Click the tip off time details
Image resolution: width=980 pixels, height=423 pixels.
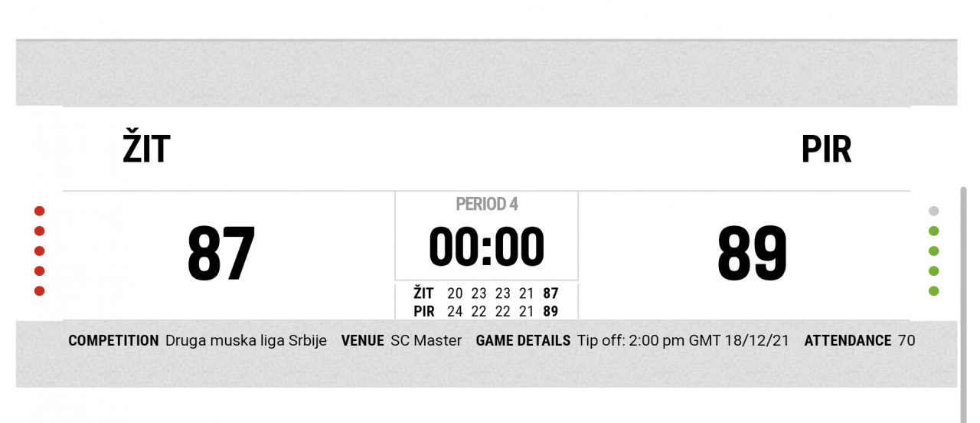683,341
